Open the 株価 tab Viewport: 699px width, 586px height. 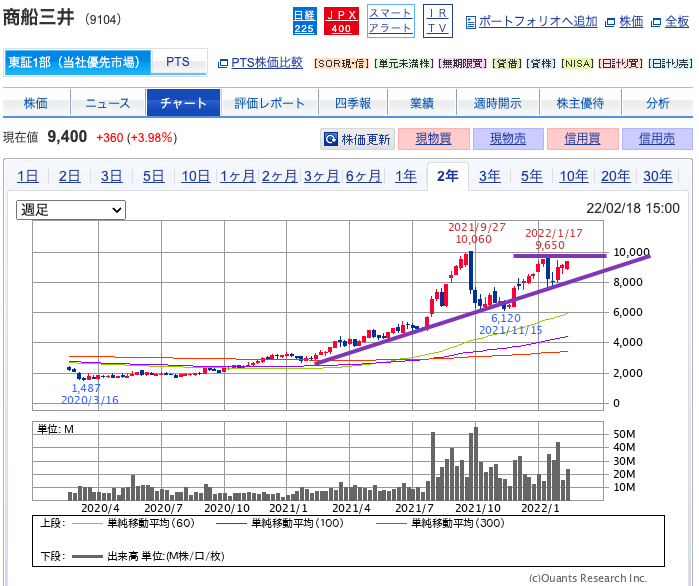click(36, 103)
